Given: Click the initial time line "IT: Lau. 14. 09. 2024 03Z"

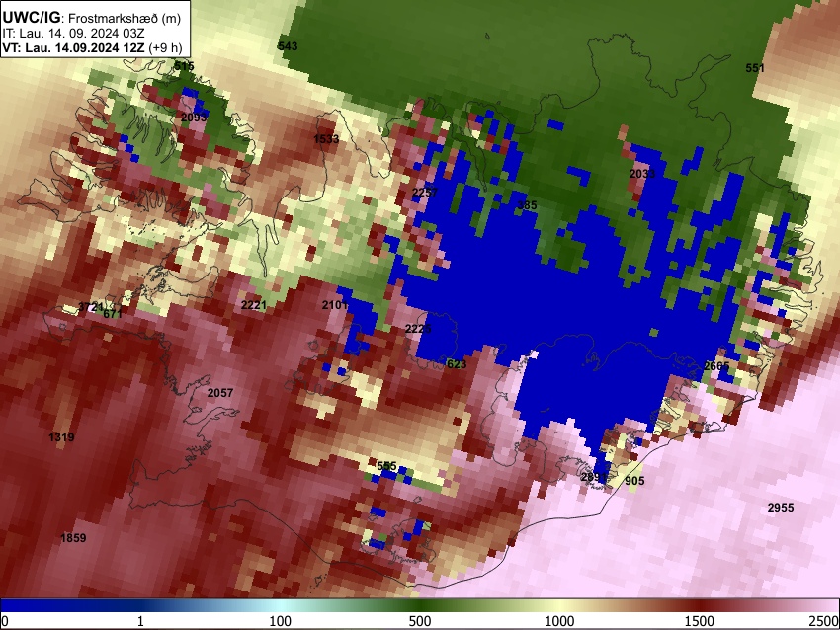Looking at the screenshot, I should coord(73,34).
